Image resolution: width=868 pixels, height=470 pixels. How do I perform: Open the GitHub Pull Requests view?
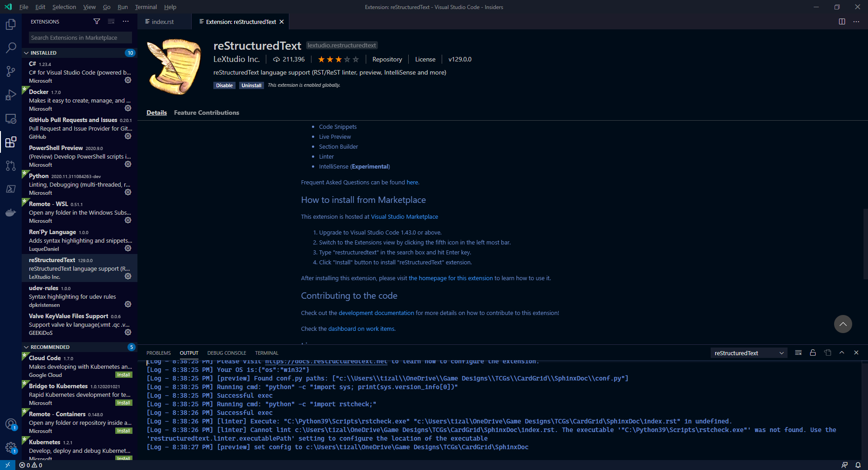pyautogui.click(x=10, y=166)
